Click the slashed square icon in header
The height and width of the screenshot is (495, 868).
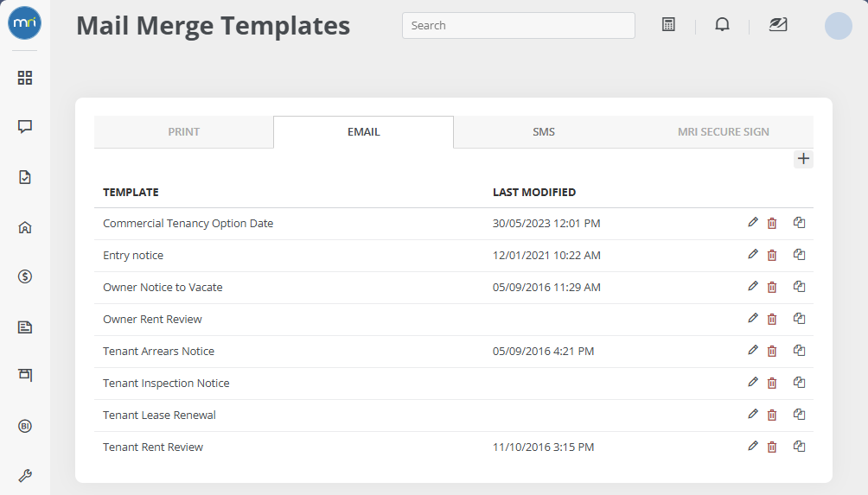[778, 24]
